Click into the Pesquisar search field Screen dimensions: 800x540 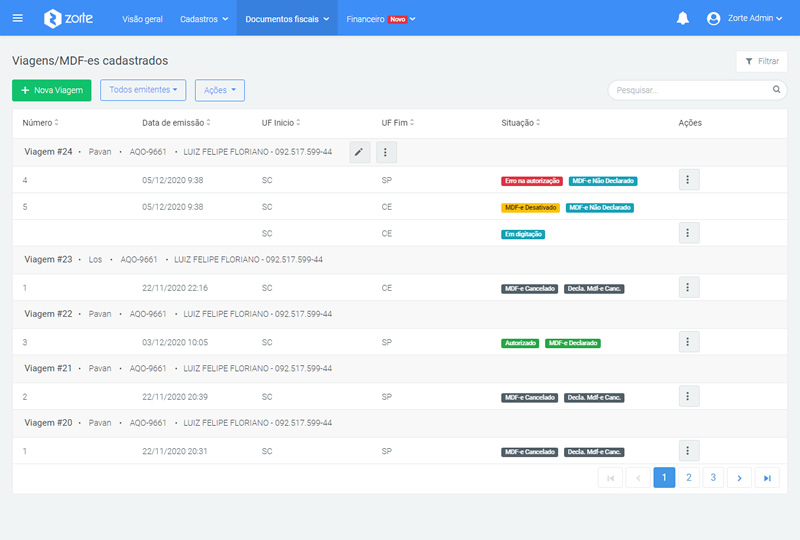coord(690,90)
